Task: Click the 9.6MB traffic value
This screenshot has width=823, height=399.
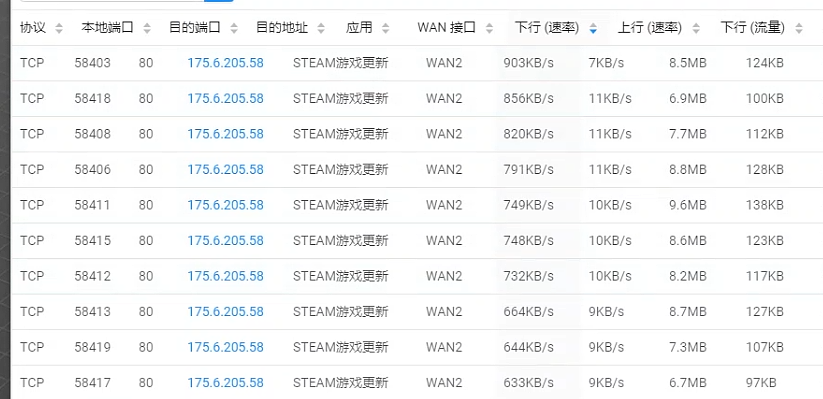Action: coord(688,205)
